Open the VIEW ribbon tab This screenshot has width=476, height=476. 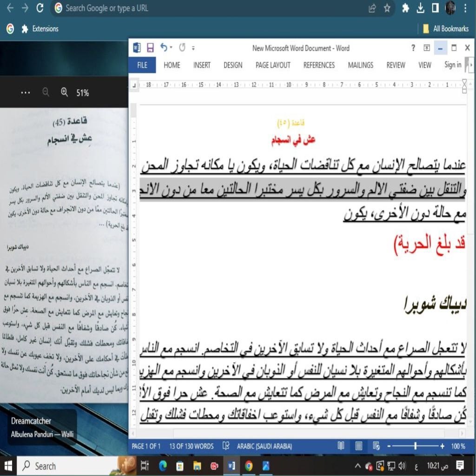tap(425, 65)
